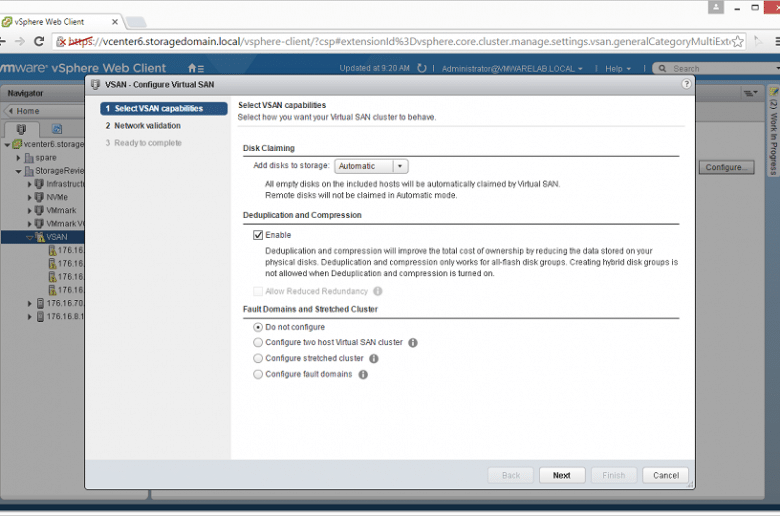Click the spare datacenter icon

point(29,158)
